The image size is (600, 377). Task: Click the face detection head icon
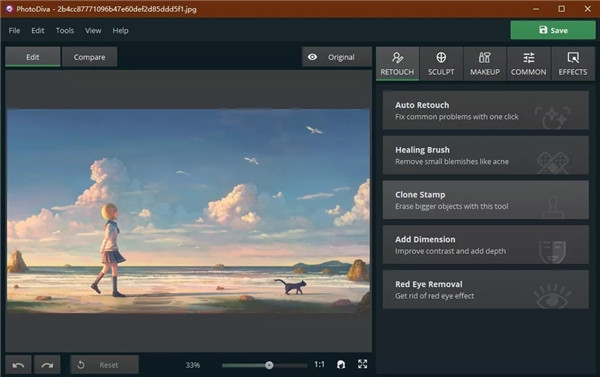(x=341, y=364)
